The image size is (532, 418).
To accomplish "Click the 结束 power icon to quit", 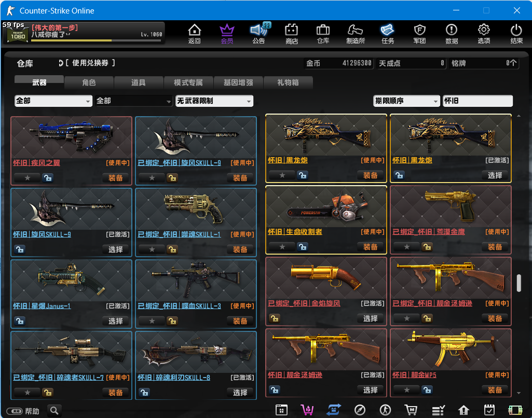I will 516,34.
